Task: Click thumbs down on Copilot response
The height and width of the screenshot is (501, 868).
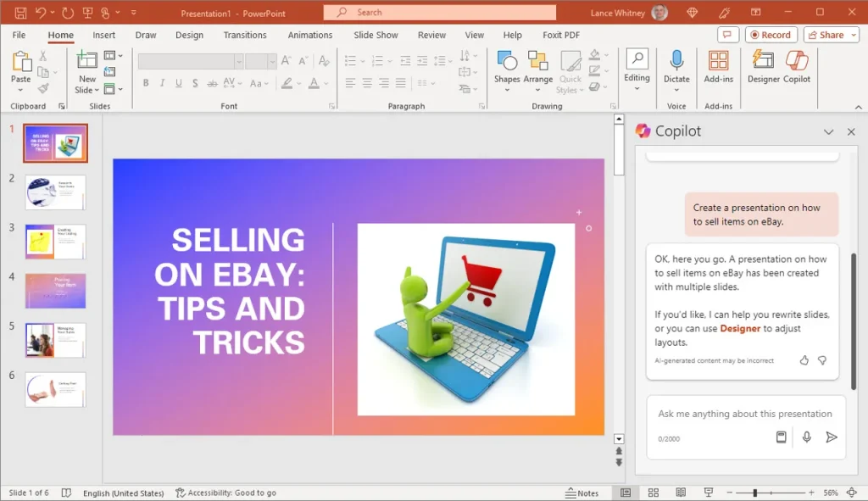Action: [x=822, y=360]
